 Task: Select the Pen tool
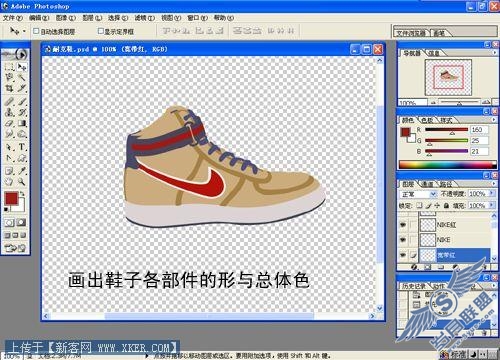point(9,158)
